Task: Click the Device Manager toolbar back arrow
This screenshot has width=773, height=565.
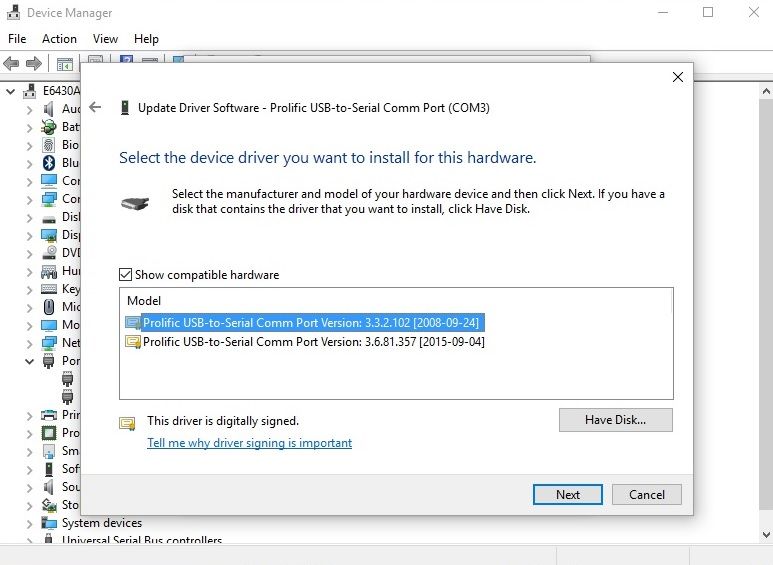Action: click(x=12, y=64)
